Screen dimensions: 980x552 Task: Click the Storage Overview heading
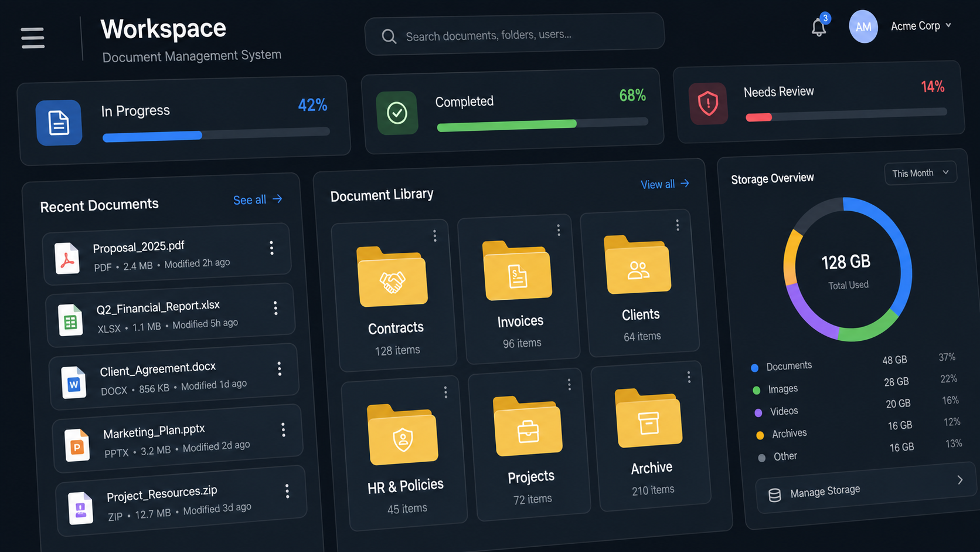pos(773,178)
